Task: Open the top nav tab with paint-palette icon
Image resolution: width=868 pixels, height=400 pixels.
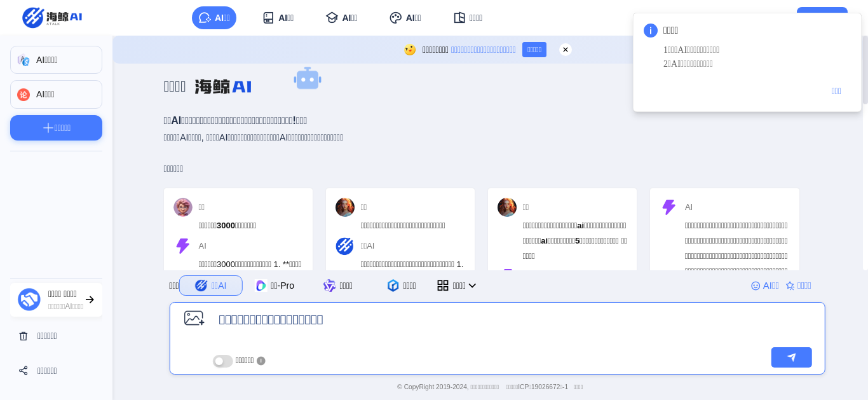Action: pyautogui.click(x=405, y=18)
